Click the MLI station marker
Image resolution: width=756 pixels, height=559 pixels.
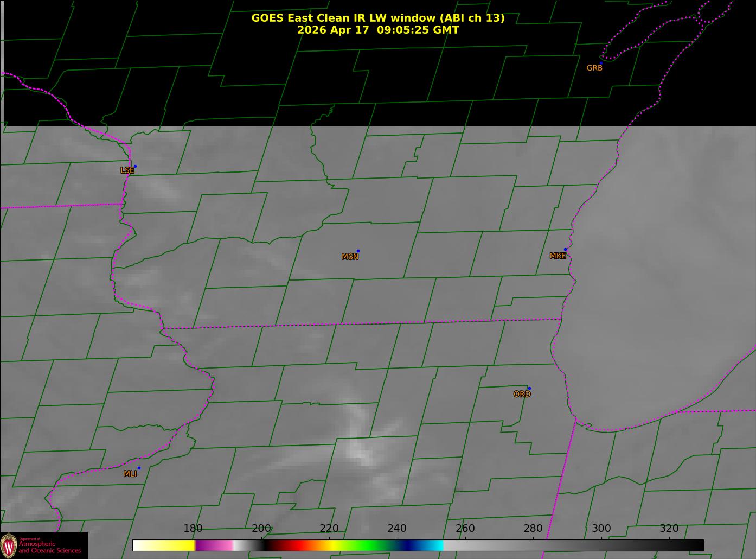[x=139, y=468]
